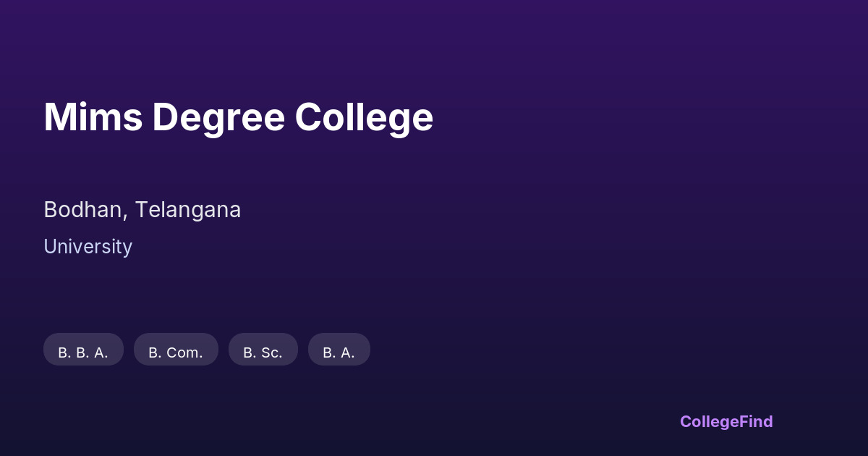The image size is (868, 456).
Task: Click the comma after Bodhan
Action: [127, 216]
